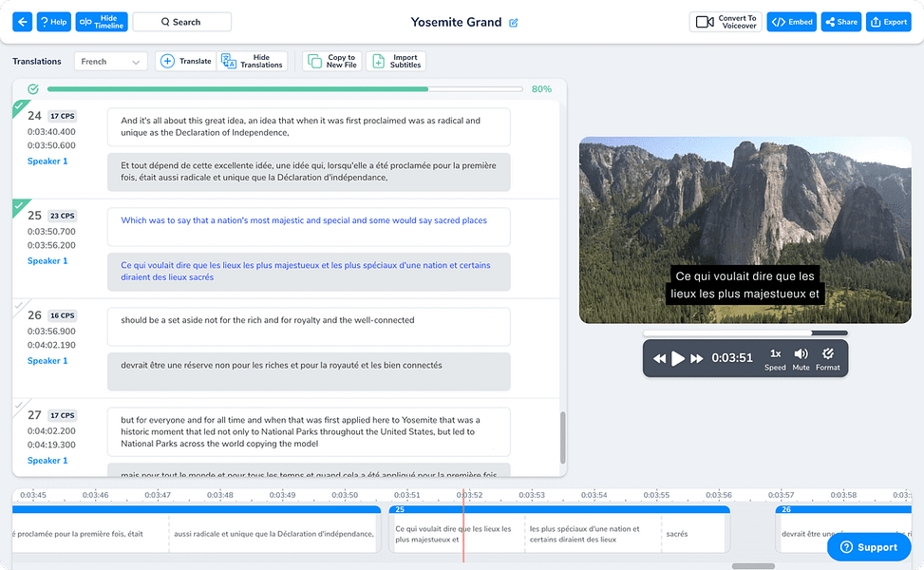
Task: Edit English text of subtitle 24
Action: click(309, 126)
